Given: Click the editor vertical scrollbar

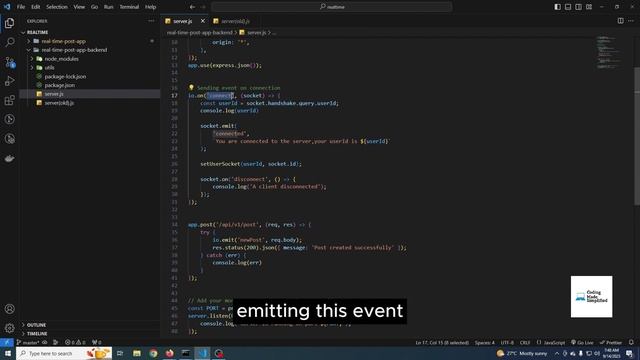Looking at the screenshot, I should click(x=637, y=136).
